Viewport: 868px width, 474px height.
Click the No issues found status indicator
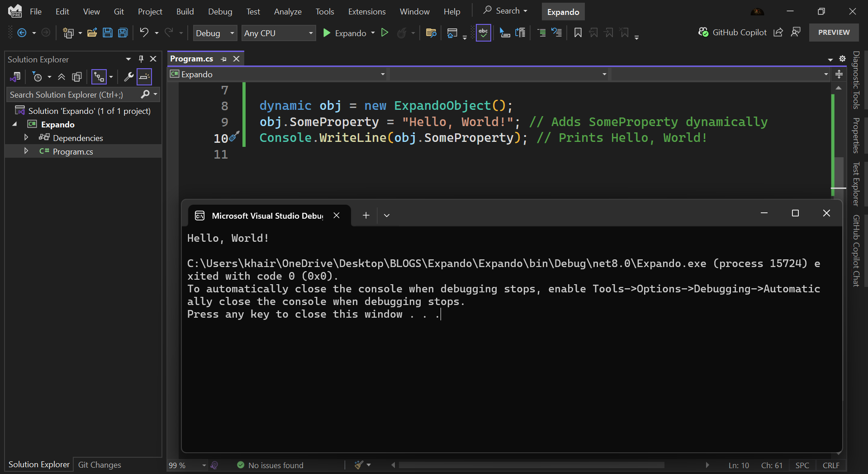click(270, 465)
